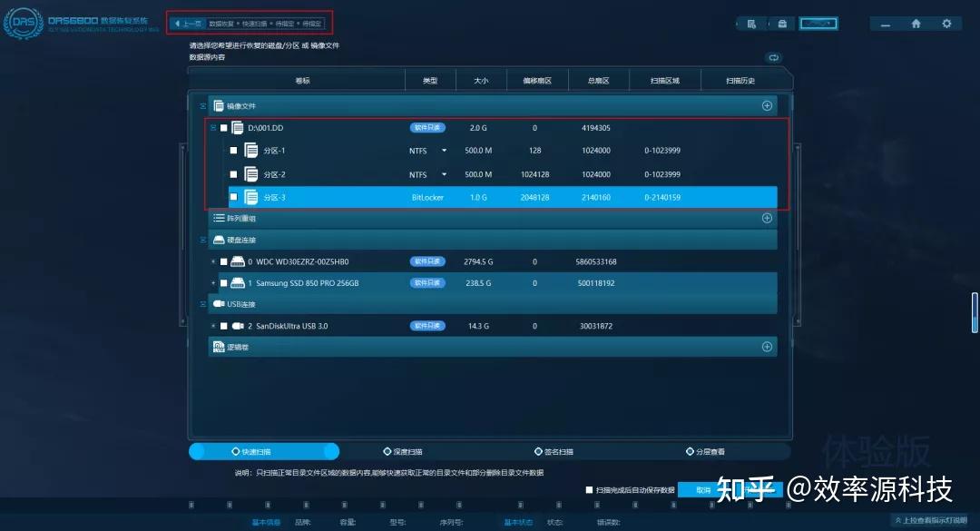The width and height of the screenshot is (980, 531).
Task: Click the 类型 column header
Action: click(x=430, y=81)
